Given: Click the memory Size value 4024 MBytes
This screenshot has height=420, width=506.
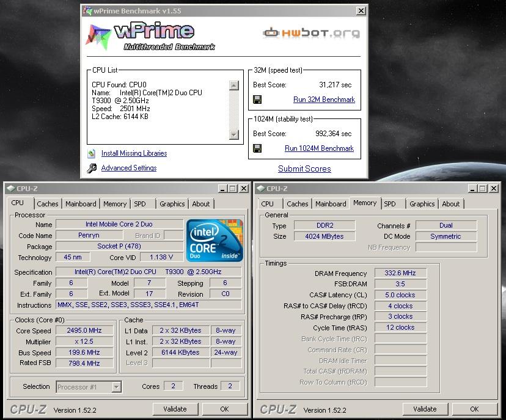Looking at the screenshot, I should pyautogui.click(x=324, y=236).
